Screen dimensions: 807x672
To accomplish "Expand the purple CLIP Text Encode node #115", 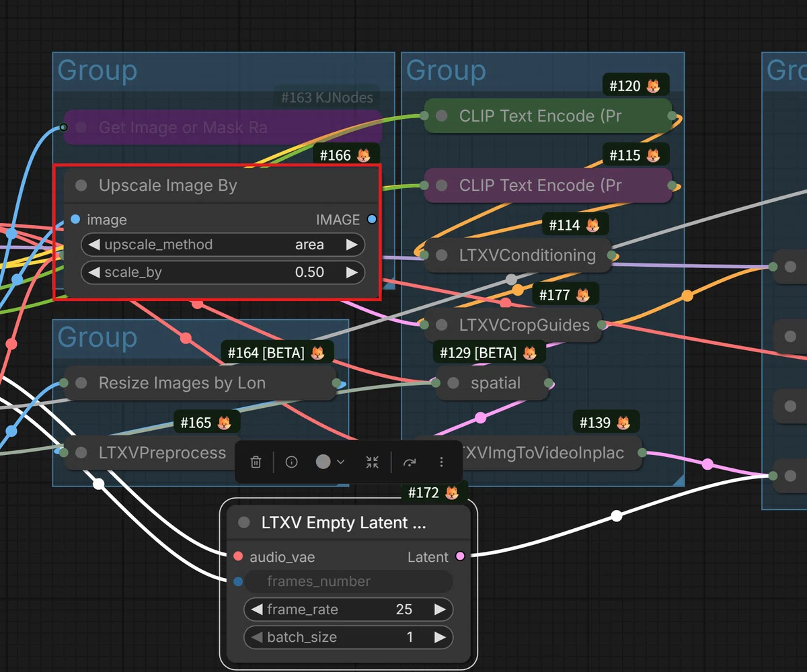I will point(442,185).
